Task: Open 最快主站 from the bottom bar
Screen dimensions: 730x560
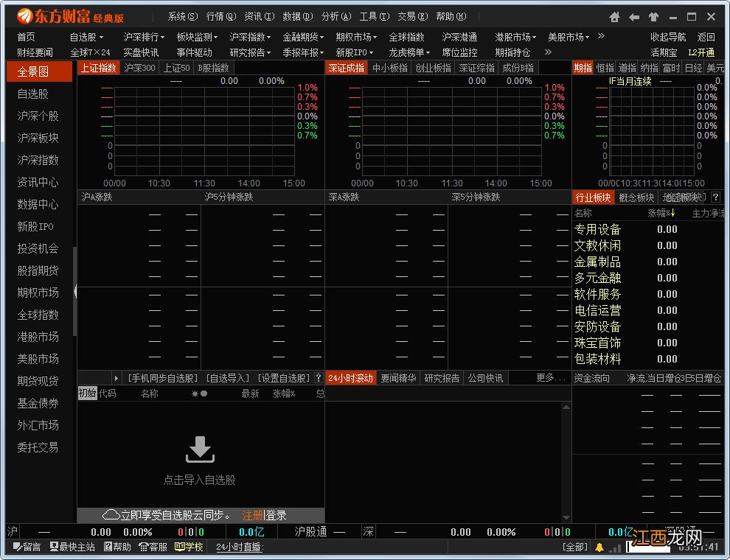Action: [66, 547]
